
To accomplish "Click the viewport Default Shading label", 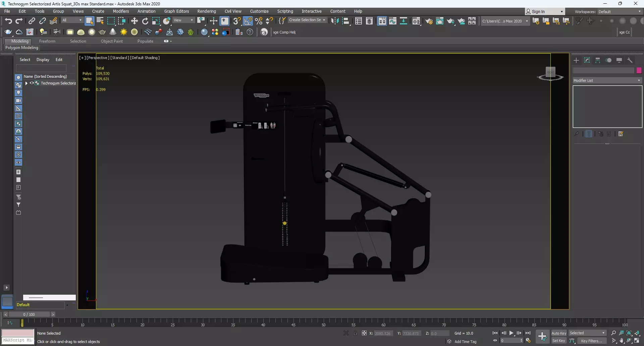I will tap(145, 58).
